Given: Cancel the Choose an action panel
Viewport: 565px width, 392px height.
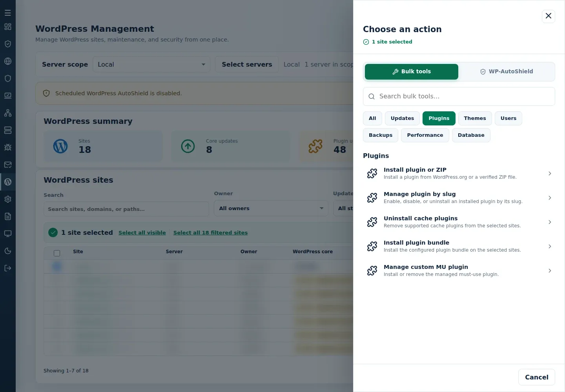Looking at the screenshot, I should (x=537, y=377).
